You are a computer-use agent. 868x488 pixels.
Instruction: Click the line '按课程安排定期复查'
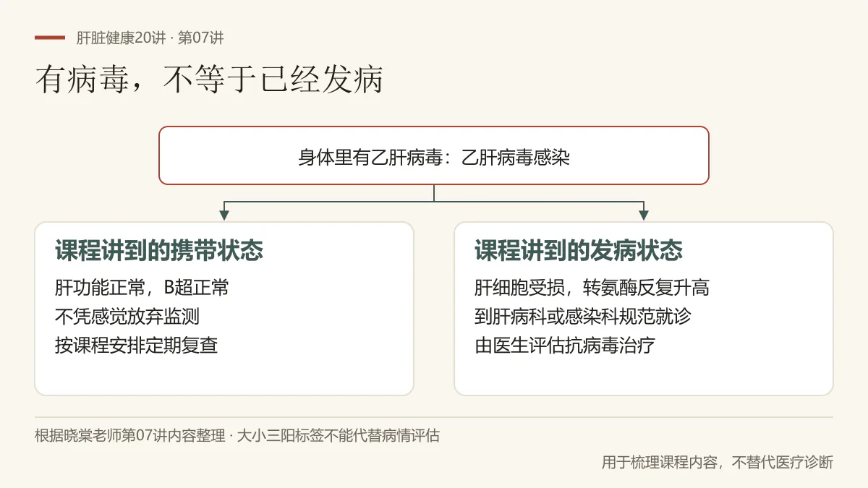coord(136,345)
